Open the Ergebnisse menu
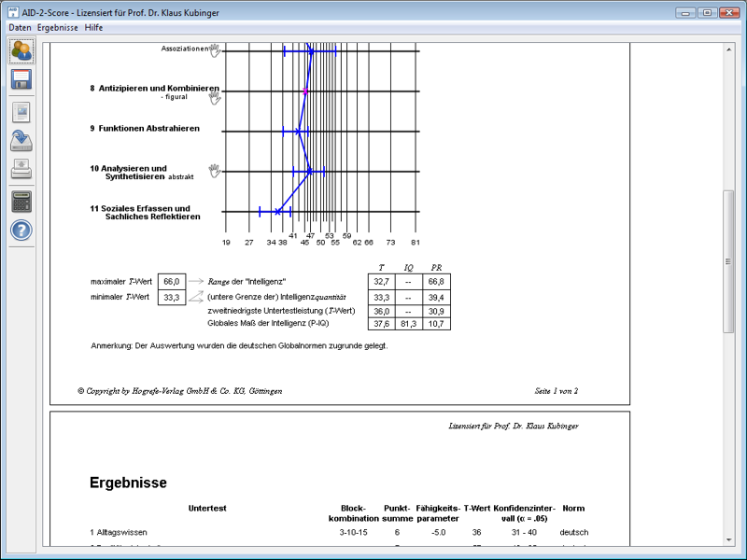 tap(57, 28)
